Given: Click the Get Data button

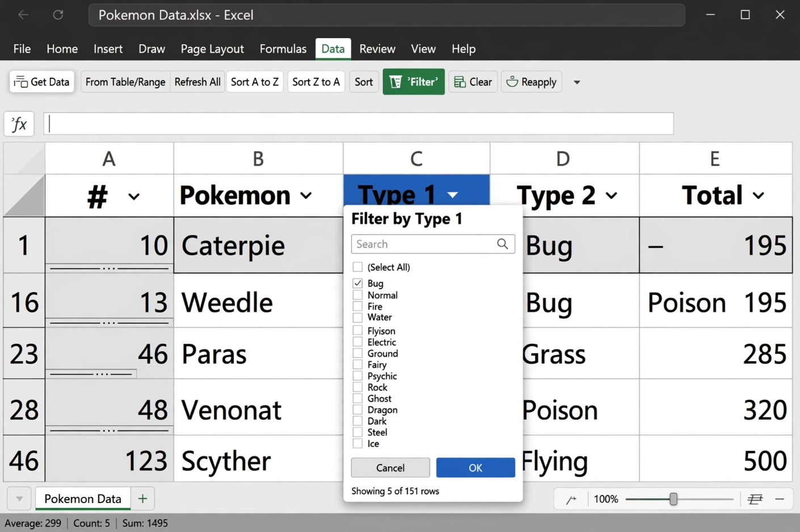Looking at the screenshot, I should tap(42, 82).
